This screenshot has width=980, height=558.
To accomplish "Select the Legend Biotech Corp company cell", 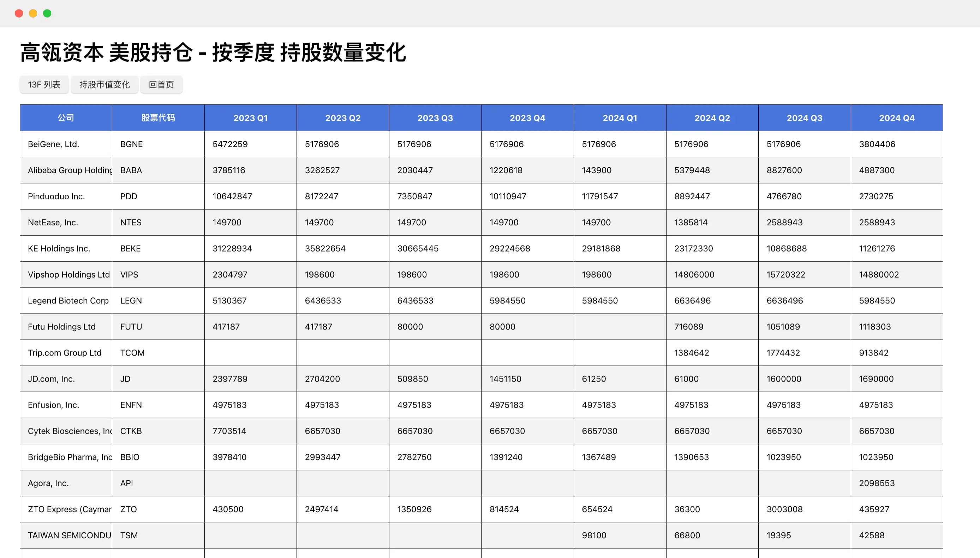I will (x=66, y=301).
